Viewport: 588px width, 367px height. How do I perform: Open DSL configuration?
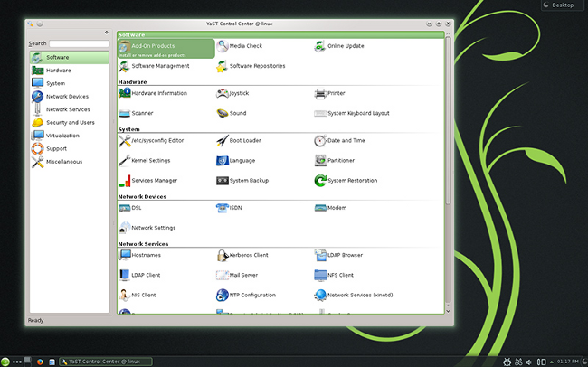click(x=129, y=208)
